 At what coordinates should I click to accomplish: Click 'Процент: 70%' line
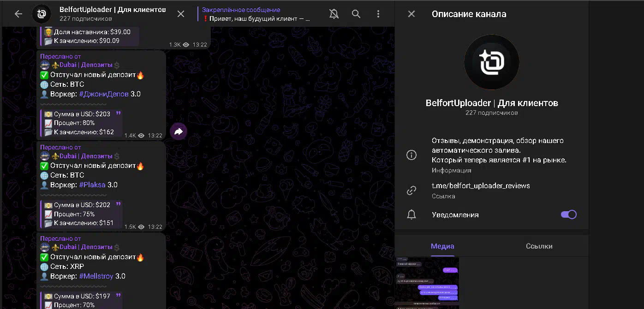[69, 305]
